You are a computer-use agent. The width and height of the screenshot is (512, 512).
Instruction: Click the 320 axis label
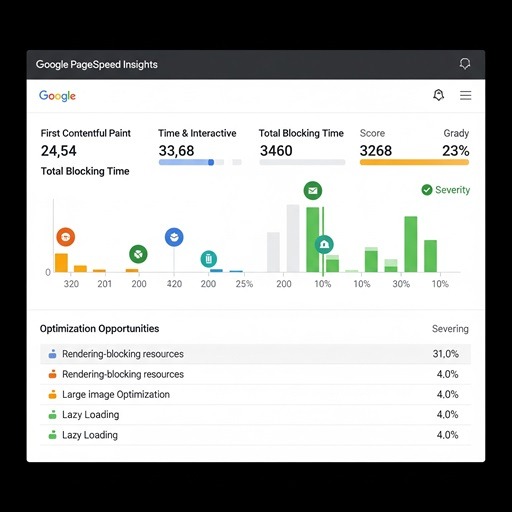click(71, 284)
